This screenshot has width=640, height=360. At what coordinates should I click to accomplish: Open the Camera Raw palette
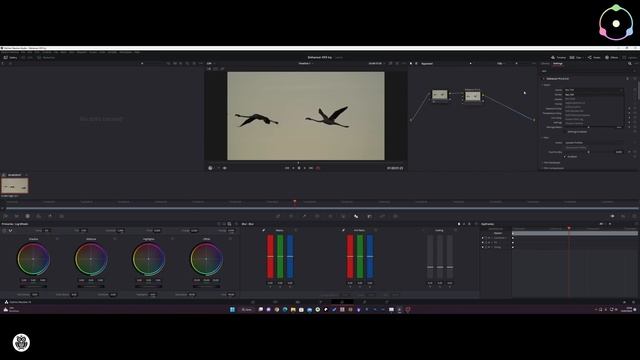(x=6, y=216)
